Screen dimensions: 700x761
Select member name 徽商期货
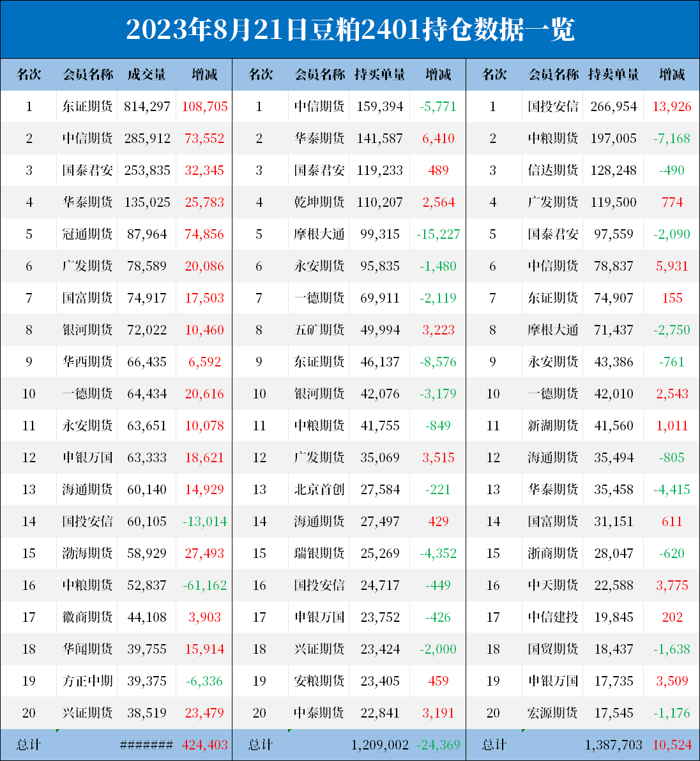[x=88, y=617]
